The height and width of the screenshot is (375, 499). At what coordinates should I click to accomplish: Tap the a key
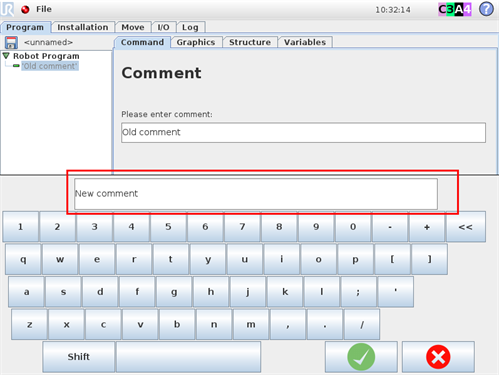pyautogui.click(x=27, y=292)
